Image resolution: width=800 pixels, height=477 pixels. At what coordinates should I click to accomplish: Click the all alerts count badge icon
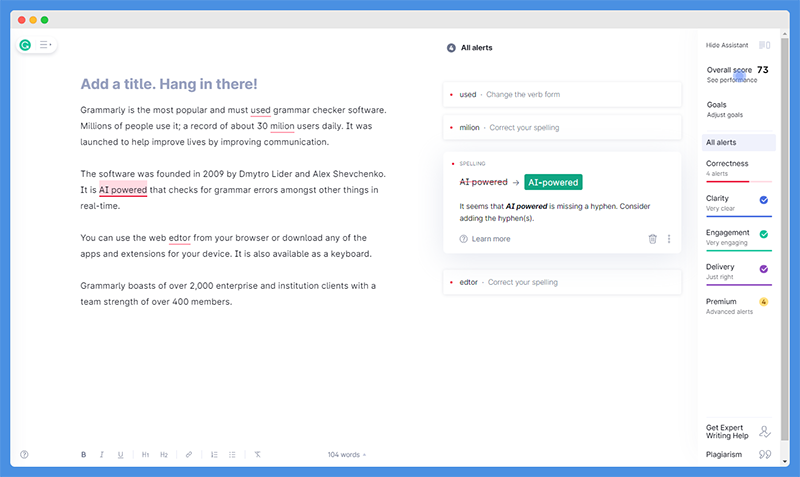(451, 48)
